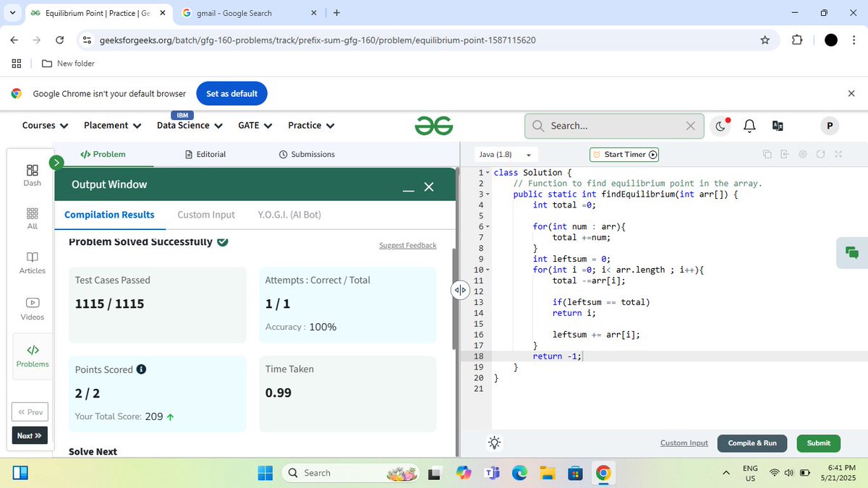This screenshot has width=868, height=488.
Task: Click the panel split handle between panes
Action: pos(460,290)
